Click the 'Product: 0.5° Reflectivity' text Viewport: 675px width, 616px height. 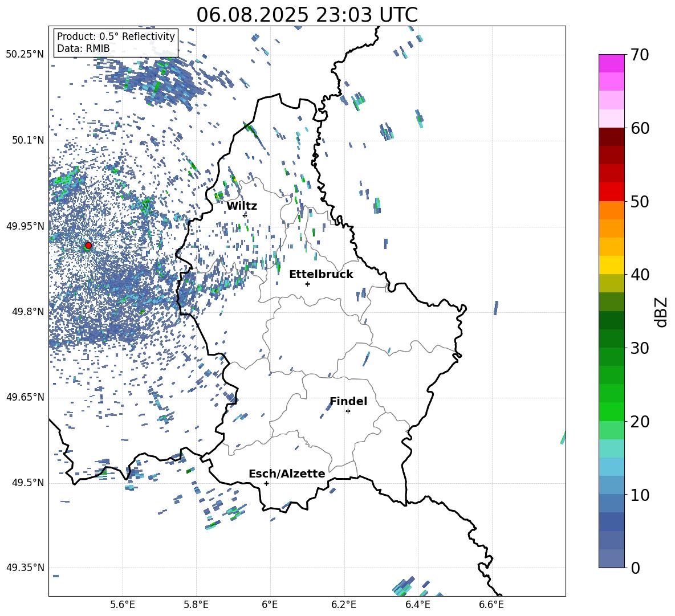point(116,36)
